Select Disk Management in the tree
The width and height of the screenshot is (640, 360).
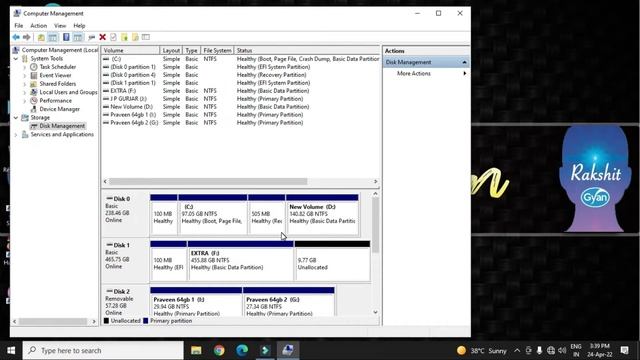pyautogui.click(x=62, y=126)
